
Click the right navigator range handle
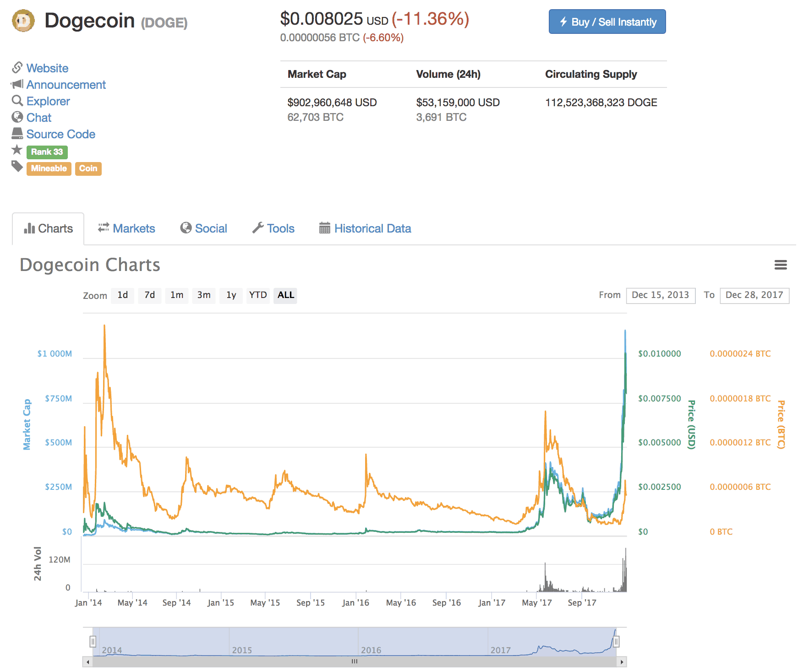[616, 641]
